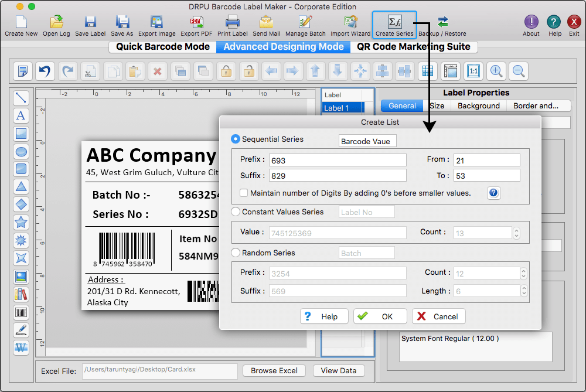The width and height of the screenshot is (586, 392).
Task: Toggle the Maintain number of Digits checkbox
Action: click(x=244, y=193)
